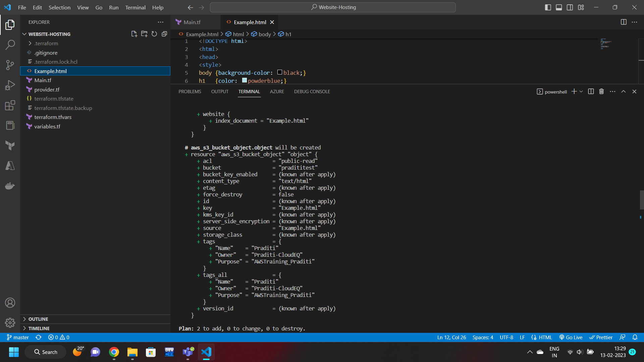644x362 pixels.
Task: Open the Source Control view
Action: [10, 65]
